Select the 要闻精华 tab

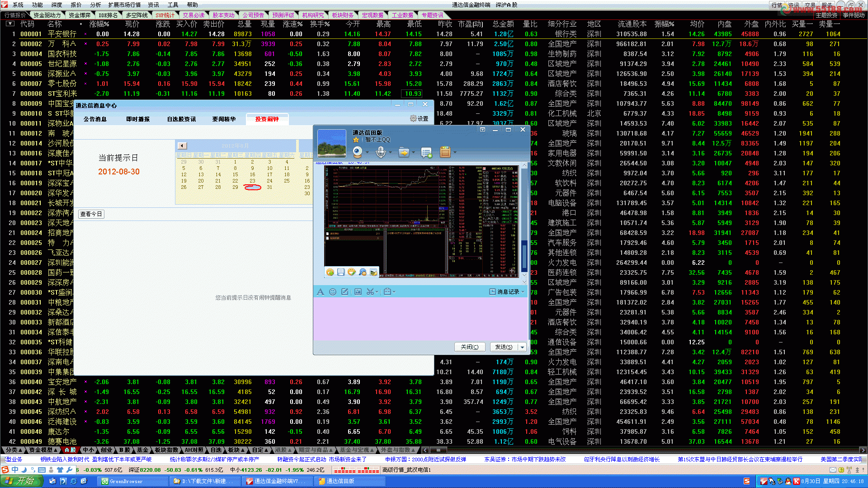pos(224,119)
